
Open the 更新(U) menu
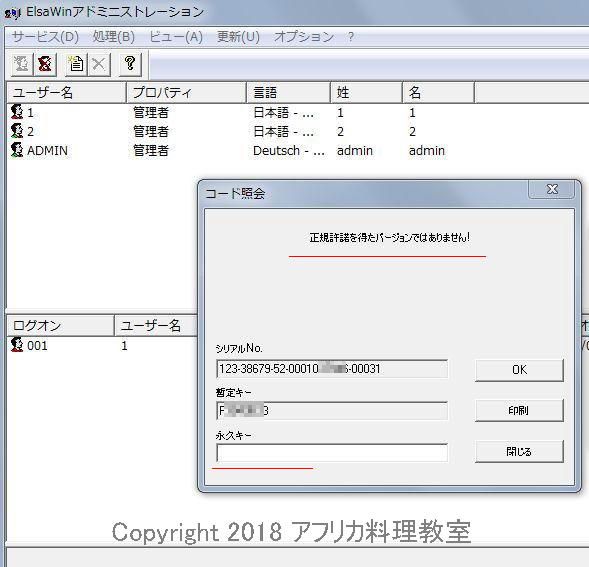coord(239,37)
